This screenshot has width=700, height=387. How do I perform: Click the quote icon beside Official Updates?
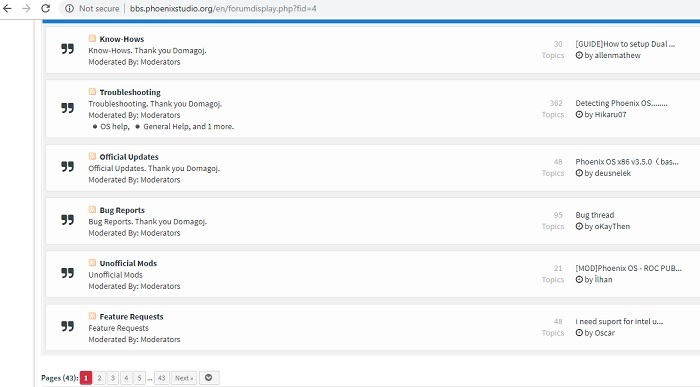(67, 166)
